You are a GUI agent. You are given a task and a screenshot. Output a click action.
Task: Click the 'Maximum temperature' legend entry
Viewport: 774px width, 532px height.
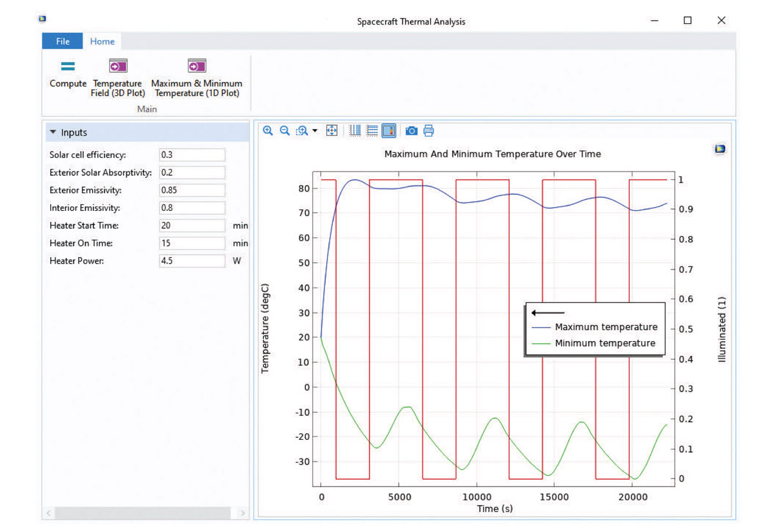(594, 327)
